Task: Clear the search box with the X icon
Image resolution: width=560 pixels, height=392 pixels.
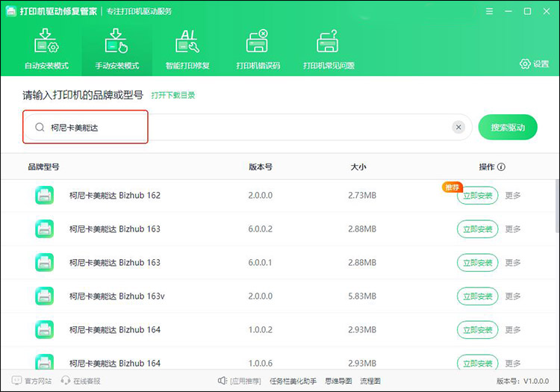Action: point(458,128)
